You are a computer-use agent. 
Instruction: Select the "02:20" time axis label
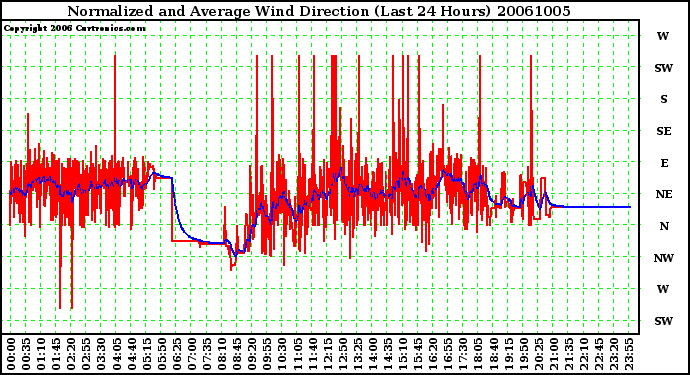point(71,354)
